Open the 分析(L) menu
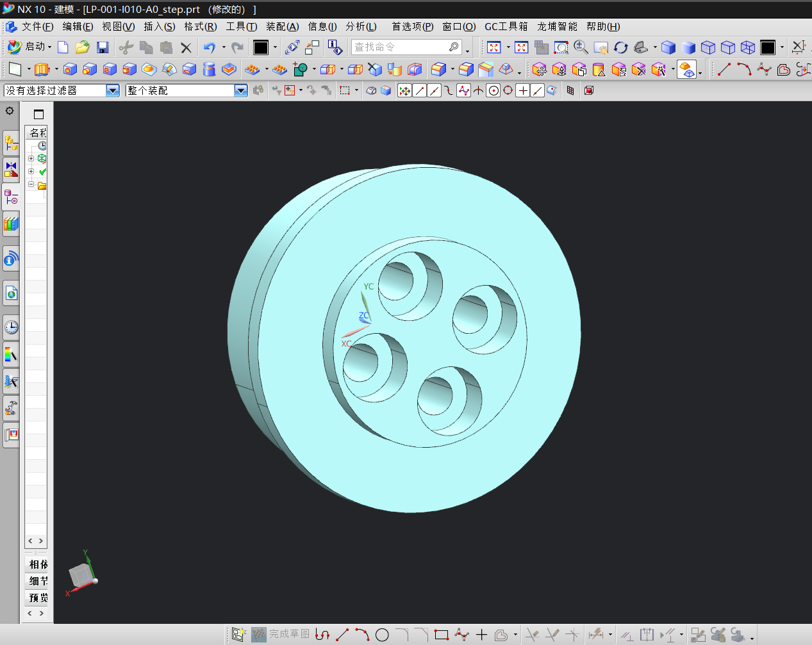The width and height of the screenshot is (812, 645). coord(361,27)
